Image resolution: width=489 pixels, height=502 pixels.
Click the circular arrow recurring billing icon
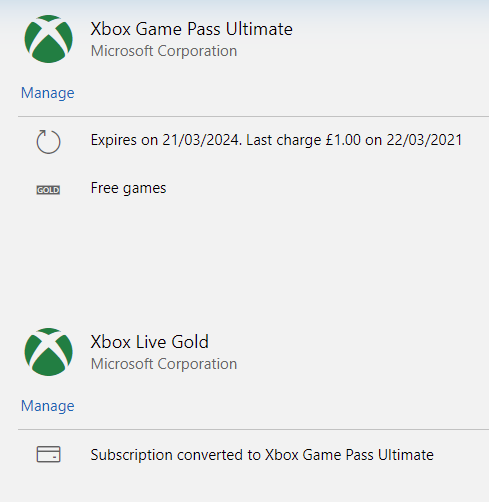(48, 141)
